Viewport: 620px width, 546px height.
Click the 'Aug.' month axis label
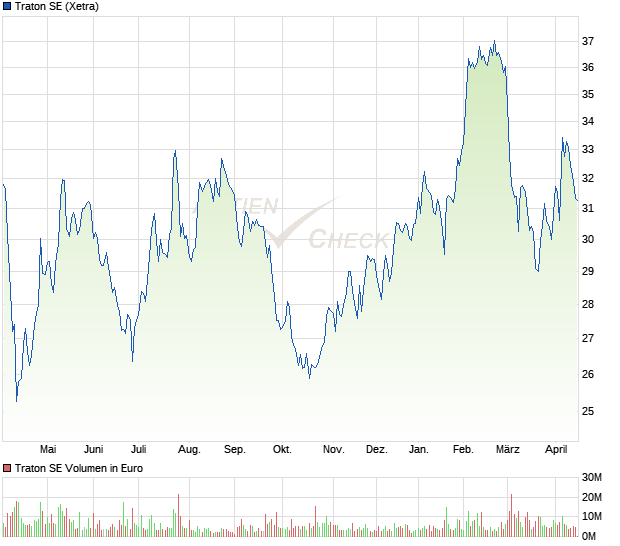click(x=189, y=450)
